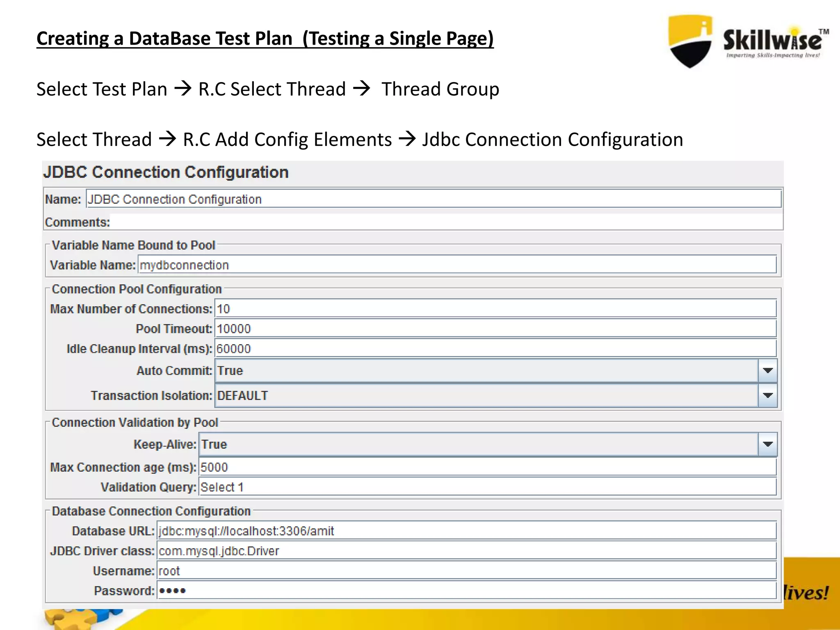The height and width of the screenshot is (630, 840).
Task: Click the Database URL field
Action: [x=467, y=531]
